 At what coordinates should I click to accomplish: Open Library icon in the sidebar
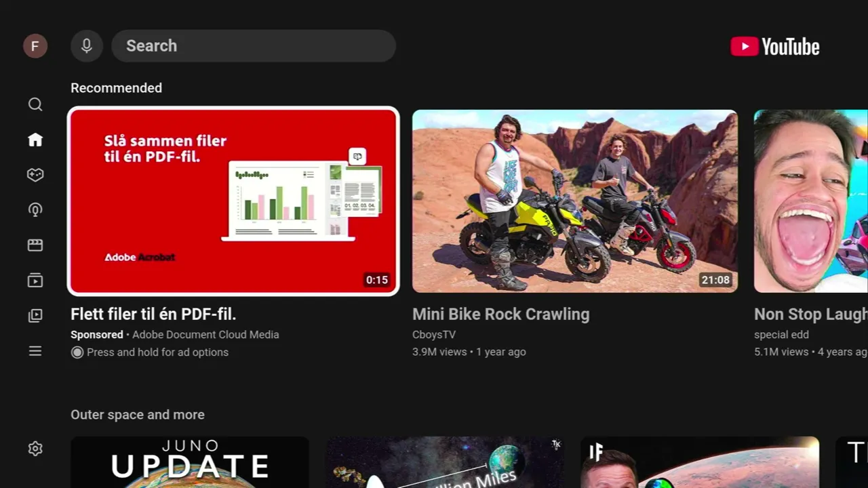coord(35,316)
